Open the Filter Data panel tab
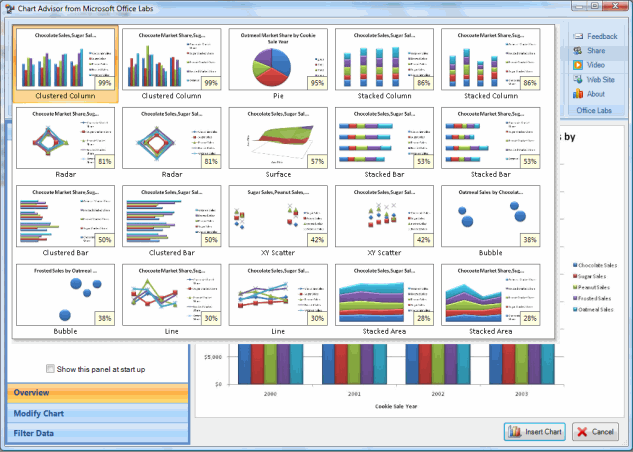The image size is (633, 452). 98,433
